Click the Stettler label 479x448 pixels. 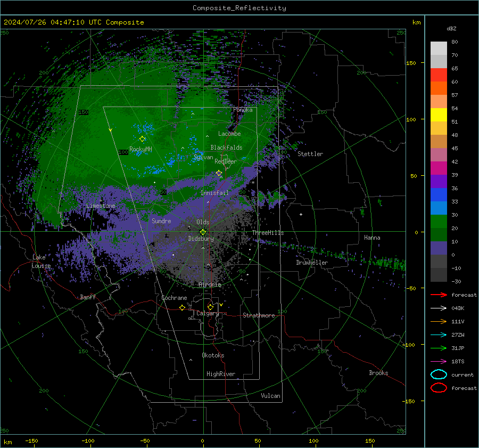310,154
